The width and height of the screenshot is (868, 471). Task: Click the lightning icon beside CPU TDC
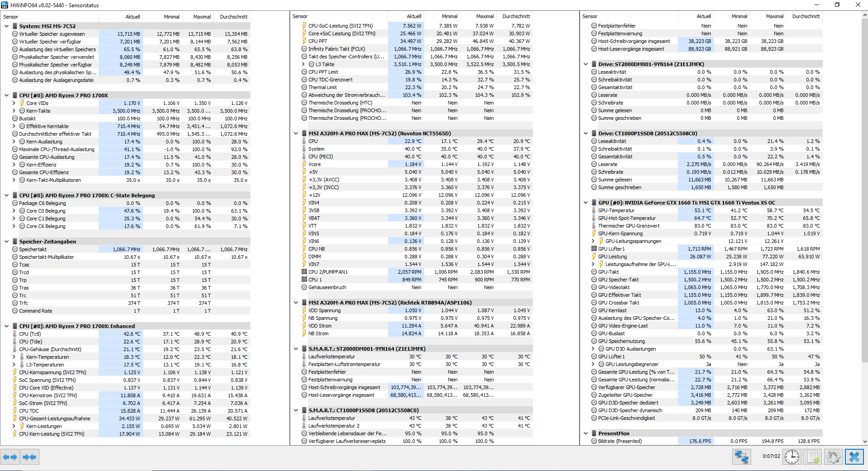(x=15, y=411)
